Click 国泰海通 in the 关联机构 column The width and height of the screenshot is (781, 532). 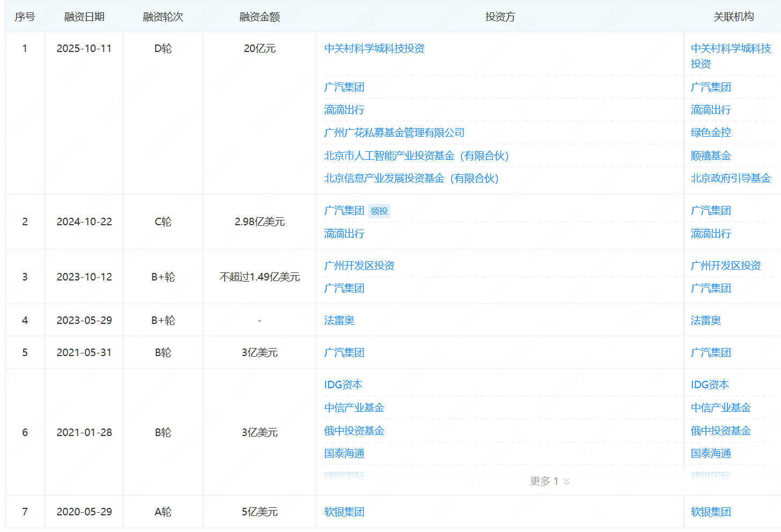[710, 454]
